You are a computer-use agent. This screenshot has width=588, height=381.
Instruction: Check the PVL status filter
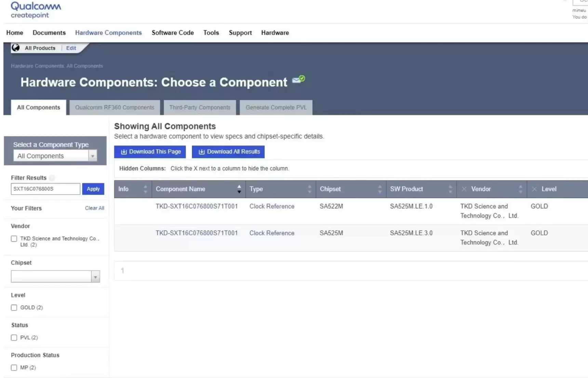point(14,338)
